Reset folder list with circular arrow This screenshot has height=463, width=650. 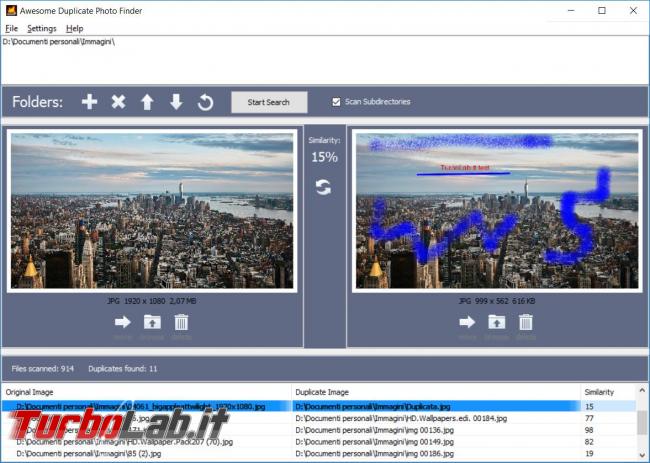pyautogui.click(x=205, y=102)
